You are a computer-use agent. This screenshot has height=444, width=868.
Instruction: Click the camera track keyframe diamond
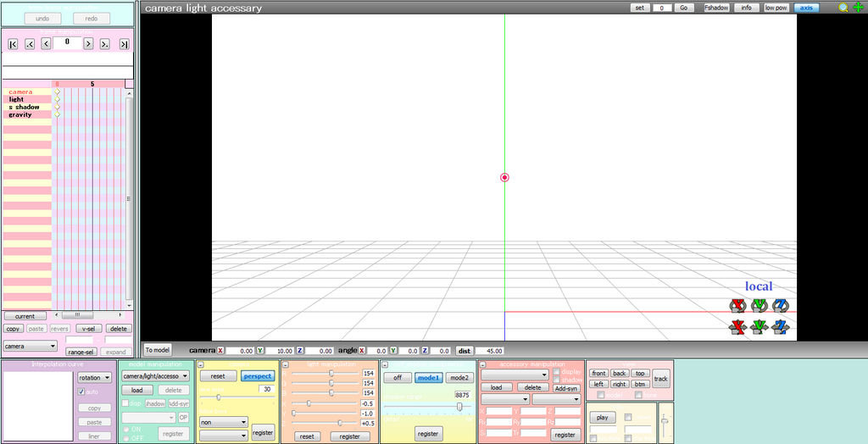tap(57, 92)
